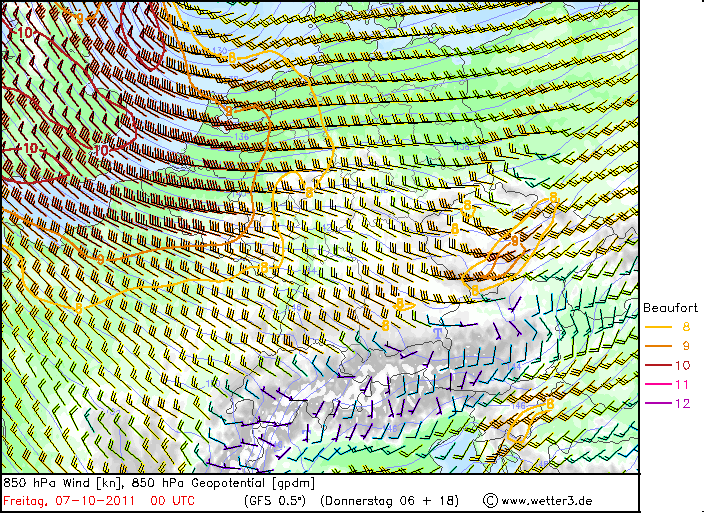Viewport: 704px width, 513px height.
Task: Click the orange 9 label inside eastern oval contour
Action: point(515,240)
